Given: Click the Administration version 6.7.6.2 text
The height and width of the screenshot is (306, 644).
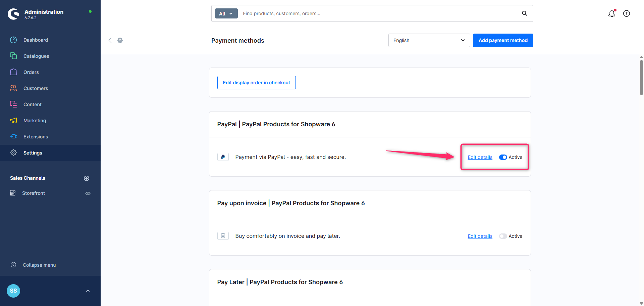Looking at the screenshot, I should pyautogui.click(x=31, y=18).
